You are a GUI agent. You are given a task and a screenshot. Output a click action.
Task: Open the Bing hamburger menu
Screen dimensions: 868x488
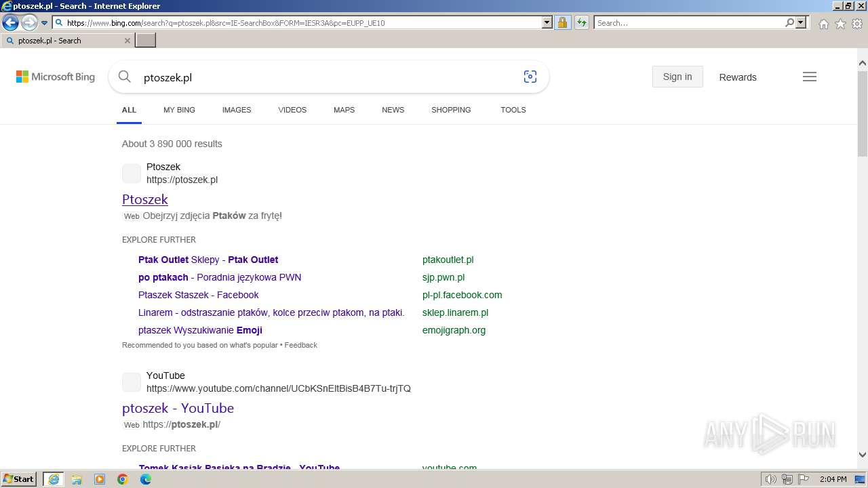810,77
